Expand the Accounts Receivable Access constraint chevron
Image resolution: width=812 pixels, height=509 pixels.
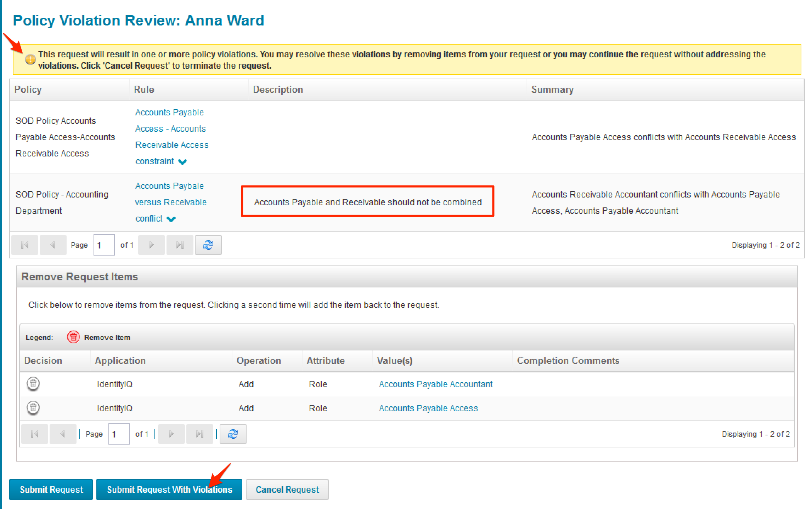pyautogui.click(x=182, y=162)
